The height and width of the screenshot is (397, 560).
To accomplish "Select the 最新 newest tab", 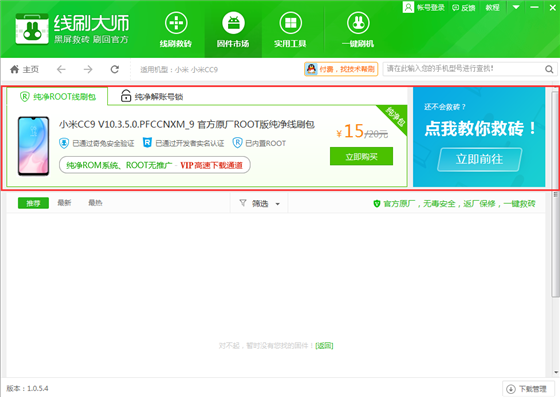I will (x=64, y=203).
